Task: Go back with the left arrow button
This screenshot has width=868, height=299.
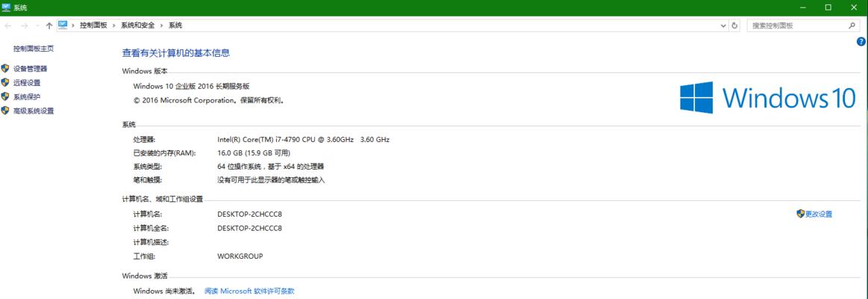Action: point(7,25)
